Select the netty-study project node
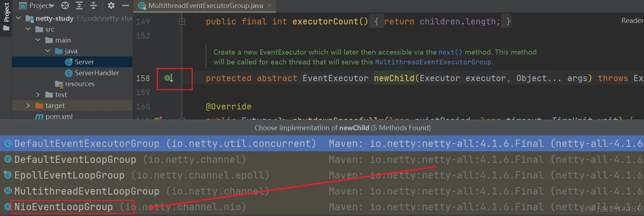 72,18
